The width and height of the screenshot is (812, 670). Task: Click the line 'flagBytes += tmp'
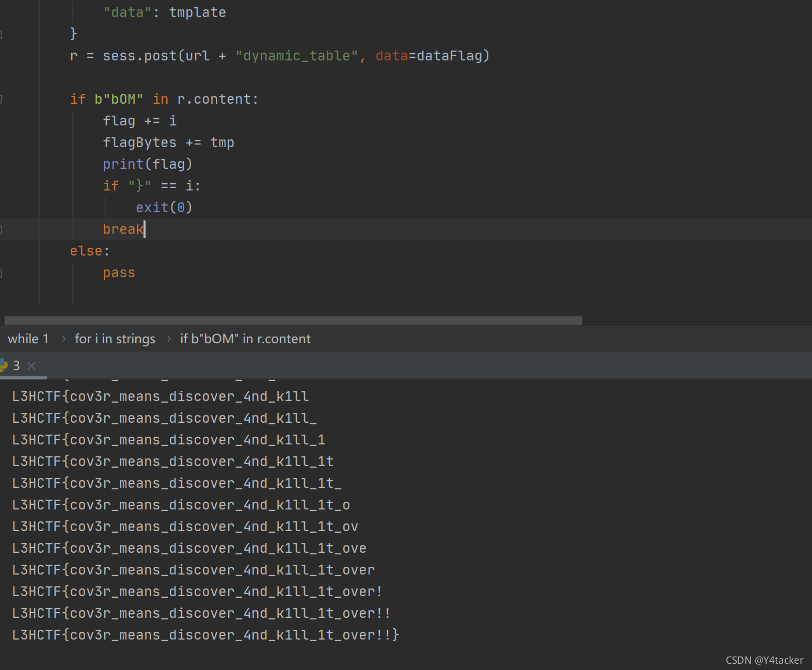(x=169, y=142)
